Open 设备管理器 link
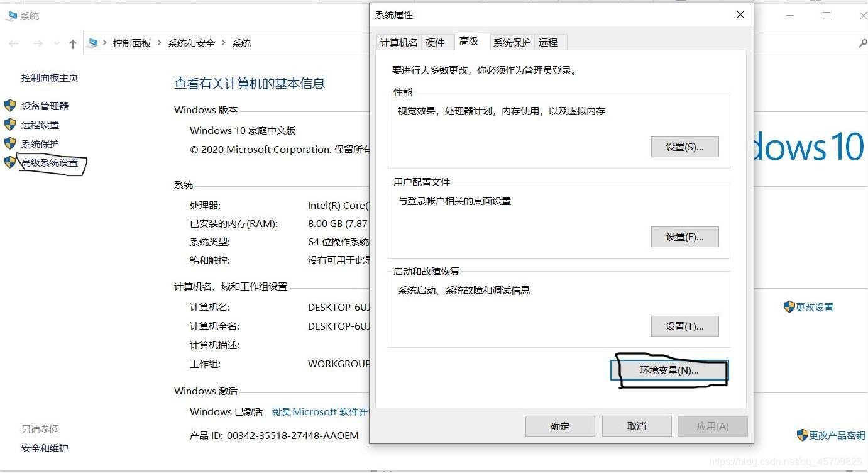Viewport: 868px width, 473px height. click(45, 106)
